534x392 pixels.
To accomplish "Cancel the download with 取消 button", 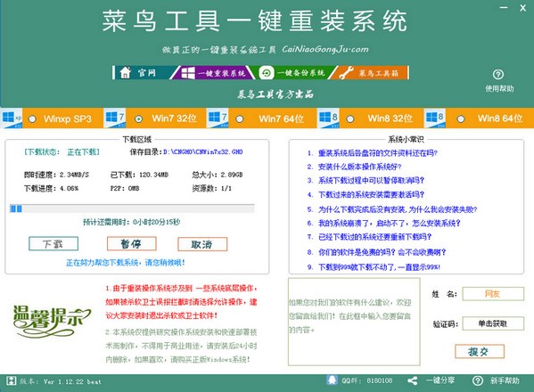I will tap(202, 244).
